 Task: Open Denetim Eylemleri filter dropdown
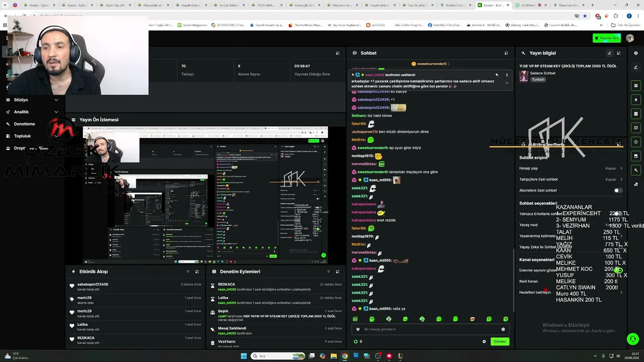(x=328, y=271)
